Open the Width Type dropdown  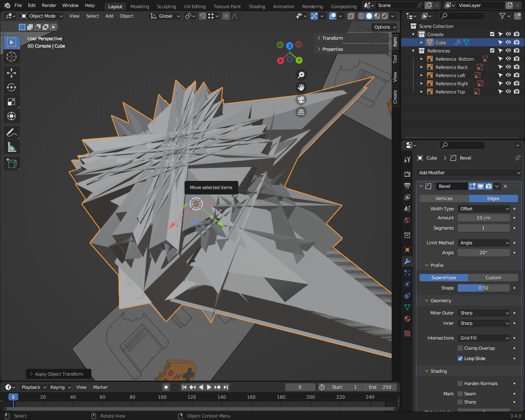[484, 209]
